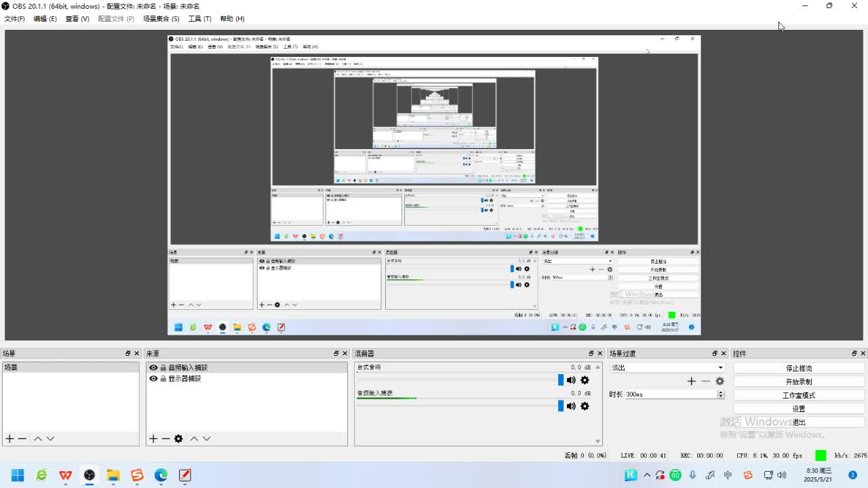Add a new scene with the plus icon

click(x=9, y=439)
